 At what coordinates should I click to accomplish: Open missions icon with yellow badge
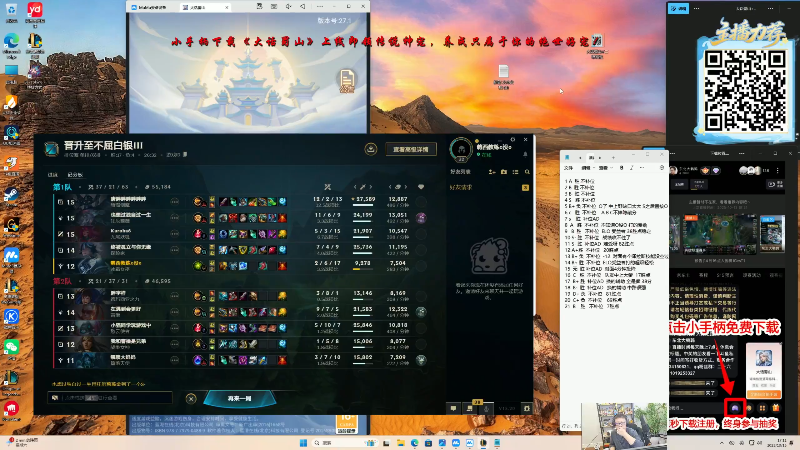pyautogui.click(x=470, y=408)
